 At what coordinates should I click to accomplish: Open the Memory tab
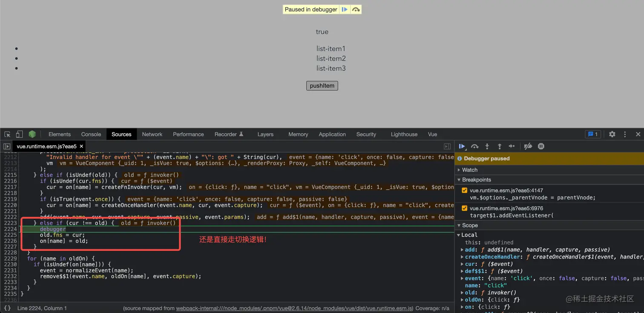(298, 134)
